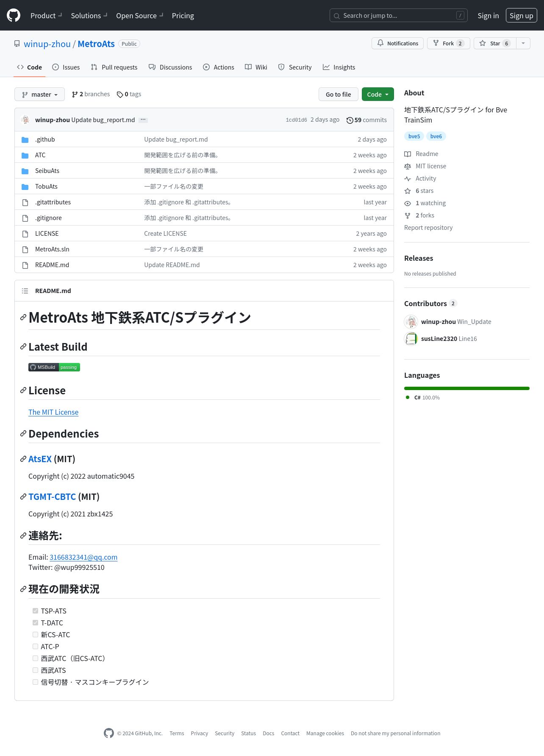Click the Sign in link

488,15
